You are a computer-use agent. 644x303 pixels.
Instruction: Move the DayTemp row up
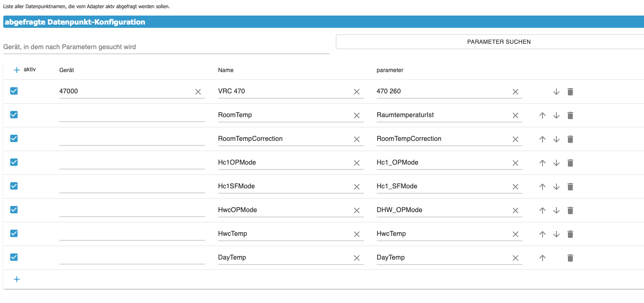coord(543,258)
